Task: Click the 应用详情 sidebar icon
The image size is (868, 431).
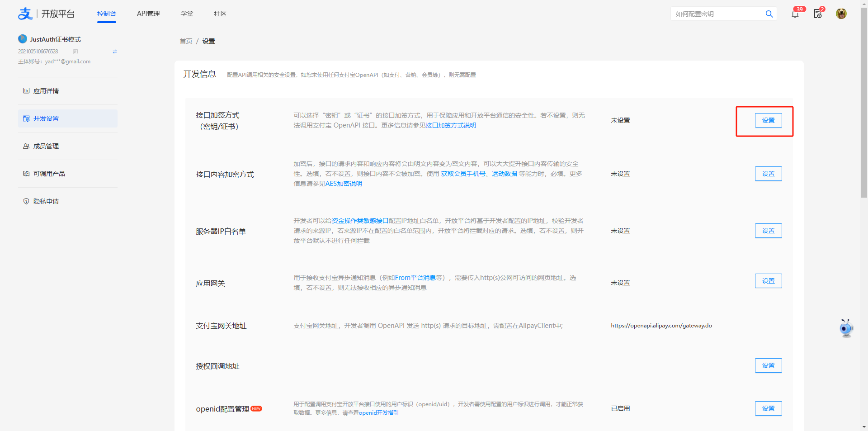Action: tap(26, 91)
